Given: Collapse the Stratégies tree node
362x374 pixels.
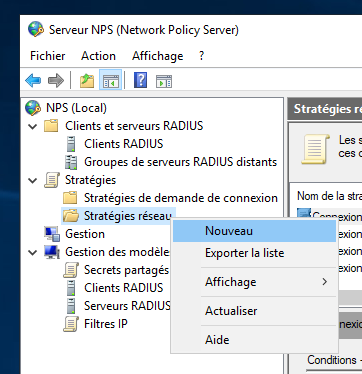Looking at the screenshot, I should (x=33, y=180).
